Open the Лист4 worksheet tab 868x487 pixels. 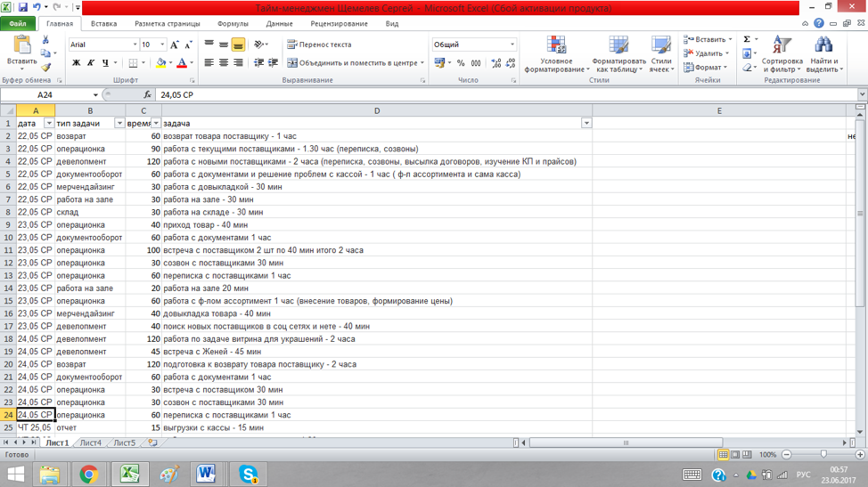90,442
